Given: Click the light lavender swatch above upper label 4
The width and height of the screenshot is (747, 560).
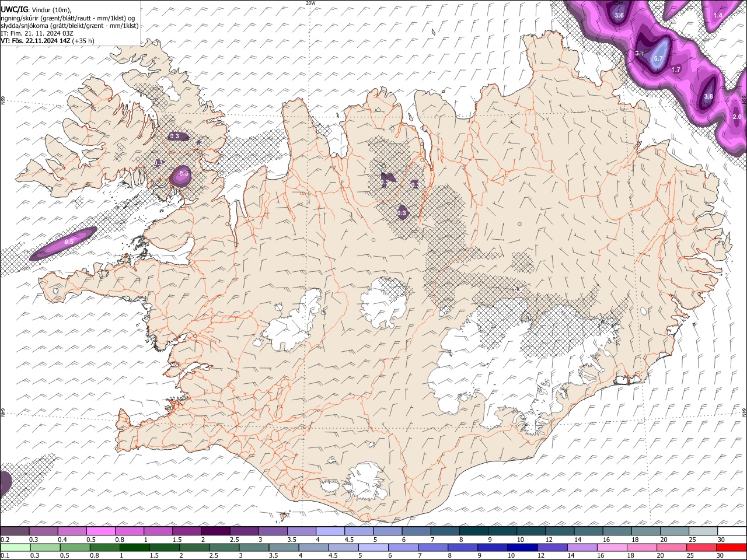Looking at the screenshot, I should 330,531.
